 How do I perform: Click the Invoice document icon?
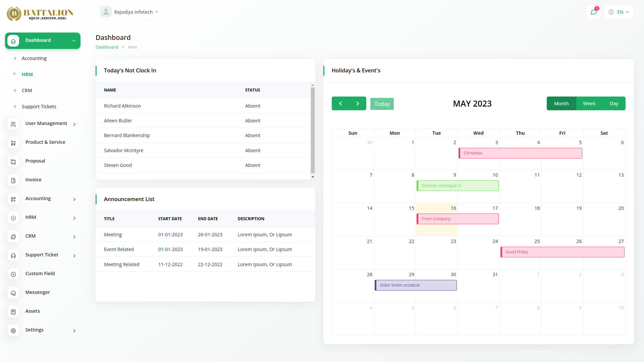[x=13, y=180]
